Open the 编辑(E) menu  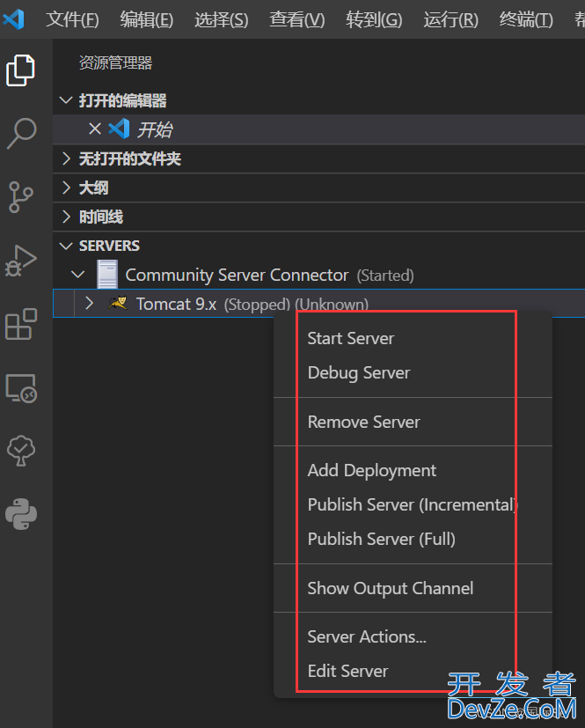(x=147, y=19)
